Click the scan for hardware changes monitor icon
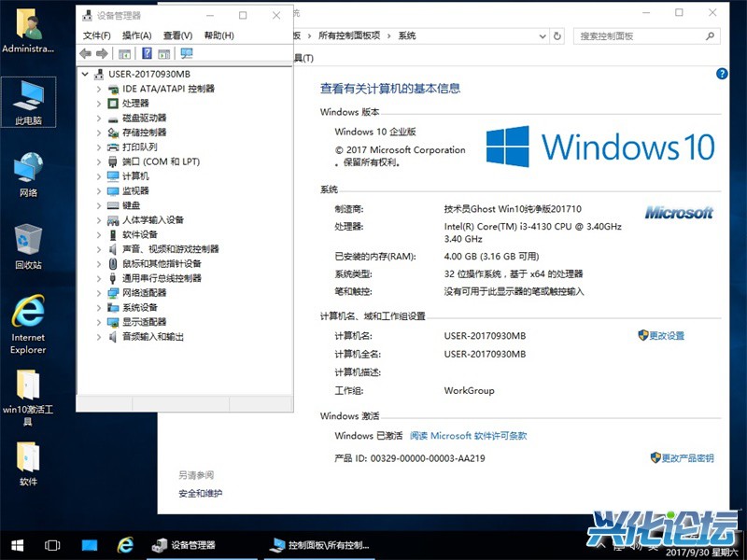This screenshot has width=747, height=560. (x=187, y=53)
